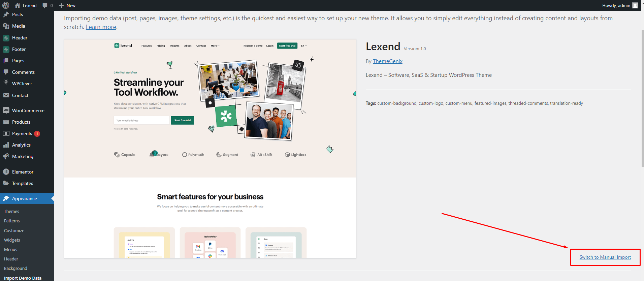This screenshot has height=281, width=644.
Task: Click Switch to Manual Import link
Action: pyautogui.click(x=605, y=257)
